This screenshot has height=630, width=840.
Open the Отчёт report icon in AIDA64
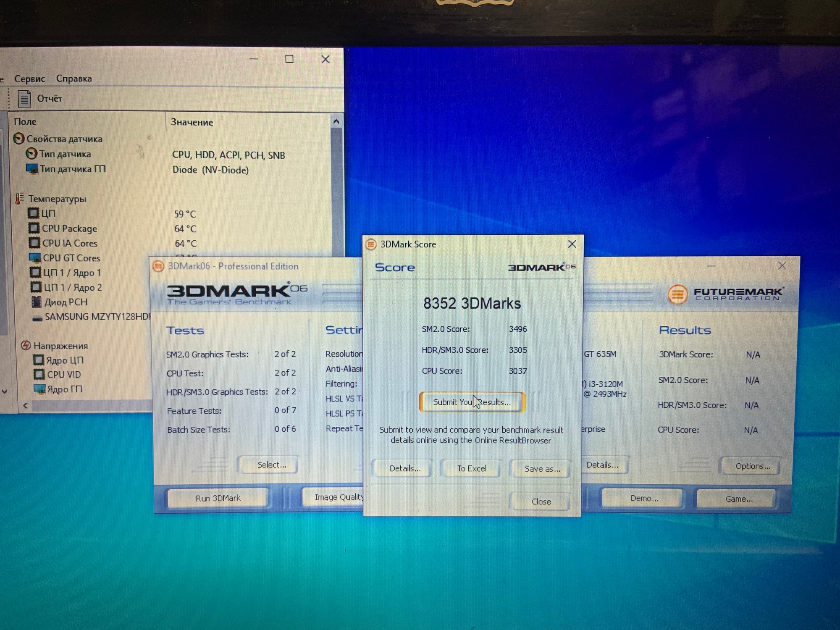click(24, 99)
